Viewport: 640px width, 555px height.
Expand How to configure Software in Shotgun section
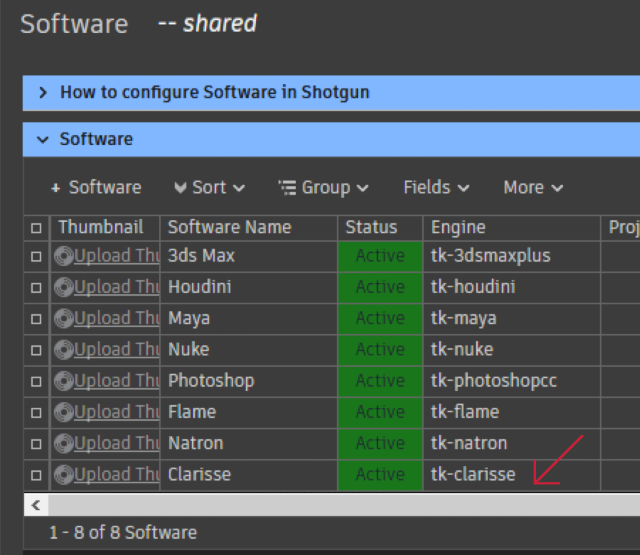[x=331, y=93]
